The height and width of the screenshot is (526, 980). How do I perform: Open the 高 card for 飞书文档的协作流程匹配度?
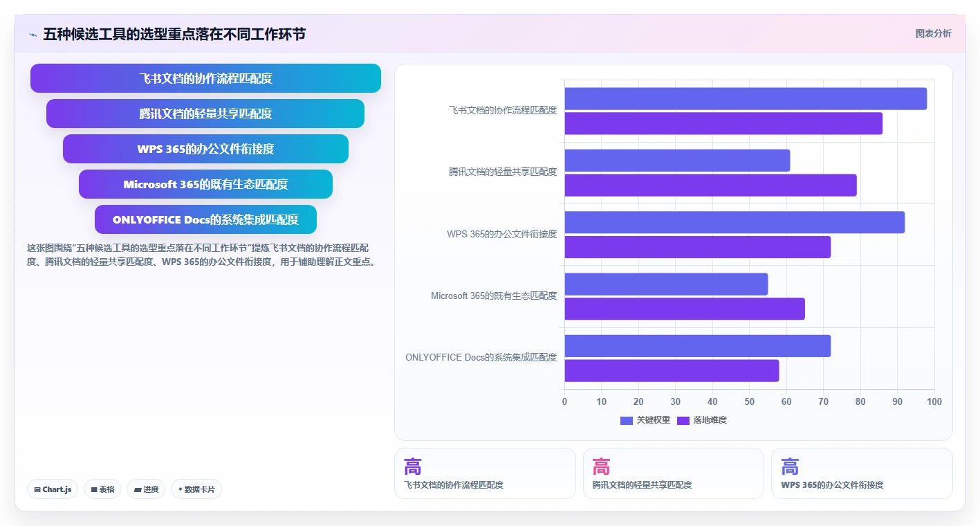click(x=485, y=473)
